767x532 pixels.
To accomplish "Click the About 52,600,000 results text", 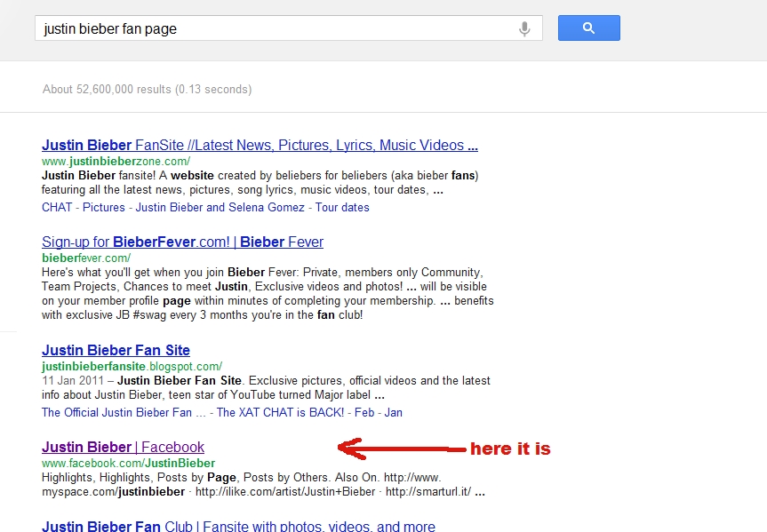I will click(x=148, y=89).
